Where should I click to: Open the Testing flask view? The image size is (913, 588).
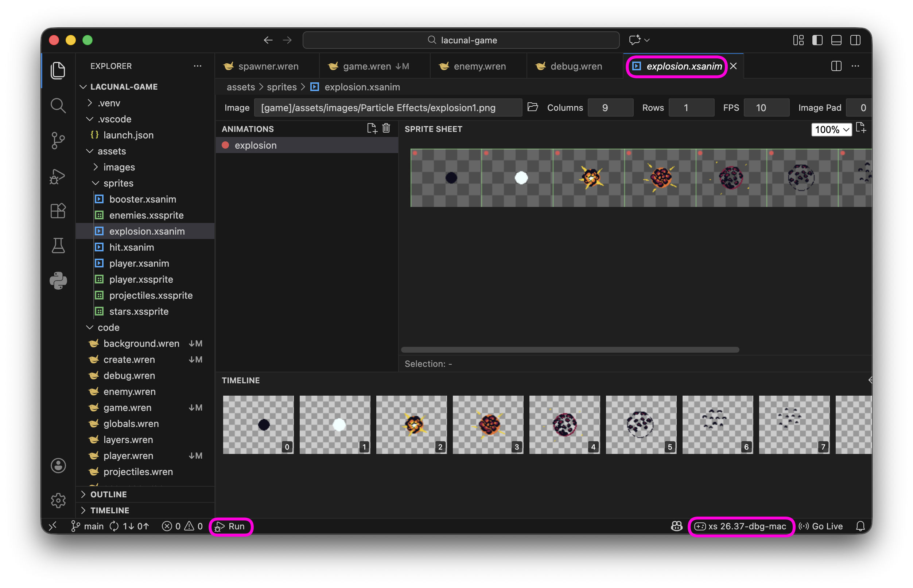(58, 246)
